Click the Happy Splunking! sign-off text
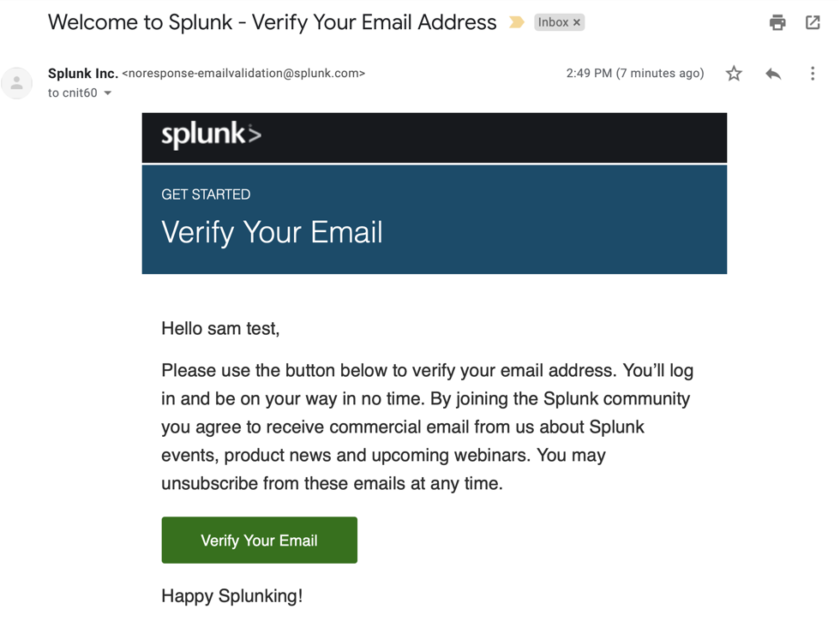Viewport: 840px width, 633px height. click(231, 595)
